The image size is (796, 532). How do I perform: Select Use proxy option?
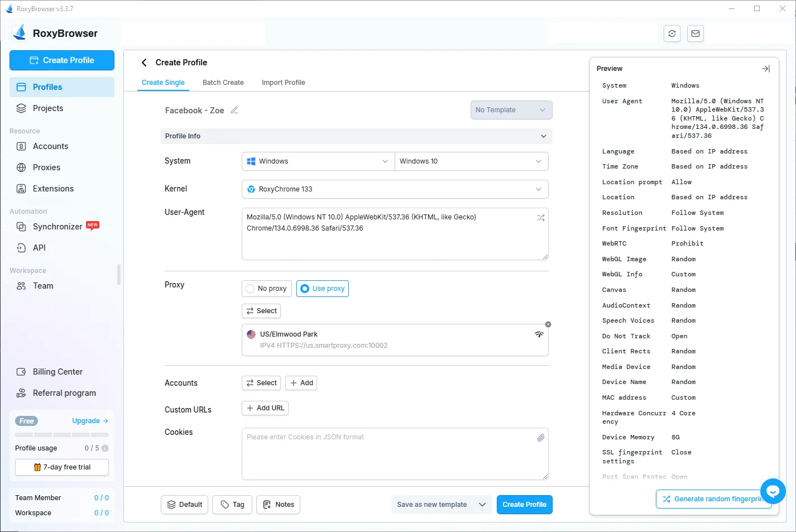click(x=323, y=289)
